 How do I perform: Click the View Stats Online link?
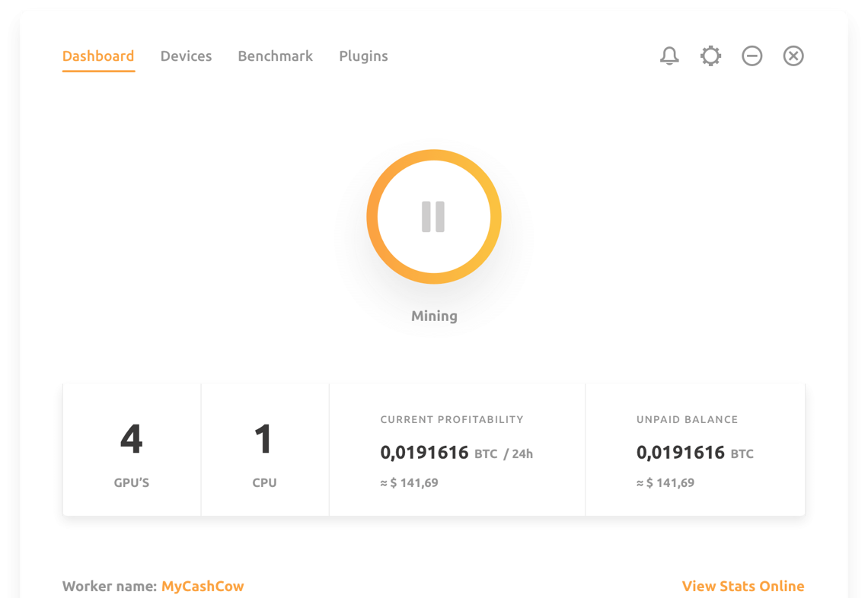742,586
